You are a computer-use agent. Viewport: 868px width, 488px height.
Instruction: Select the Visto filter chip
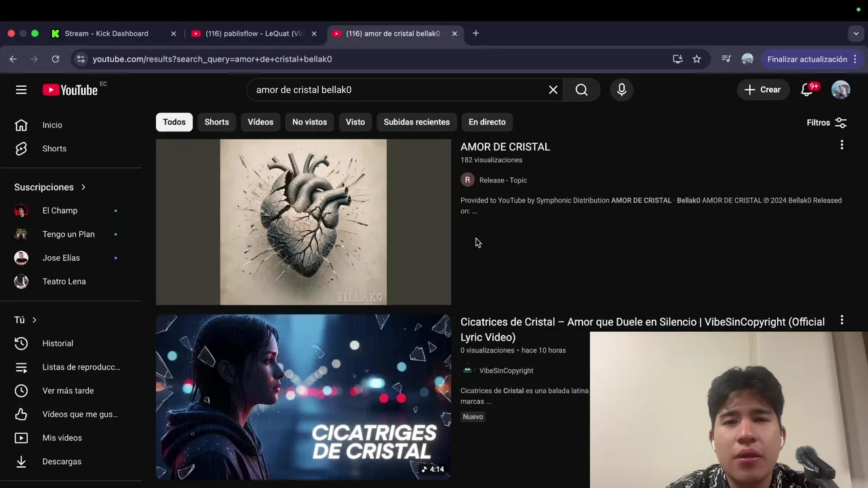pyautogui.click(x=355, y=122)
